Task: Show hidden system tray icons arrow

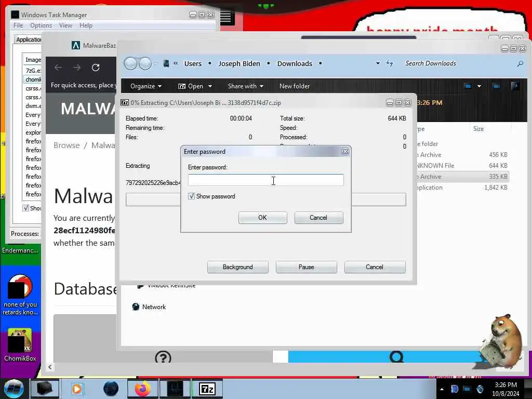Action: [442, 389]
